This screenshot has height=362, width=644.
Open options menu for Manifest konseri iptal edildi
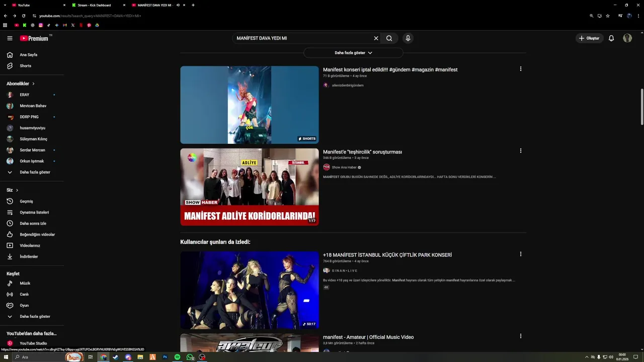coord(521,69)
